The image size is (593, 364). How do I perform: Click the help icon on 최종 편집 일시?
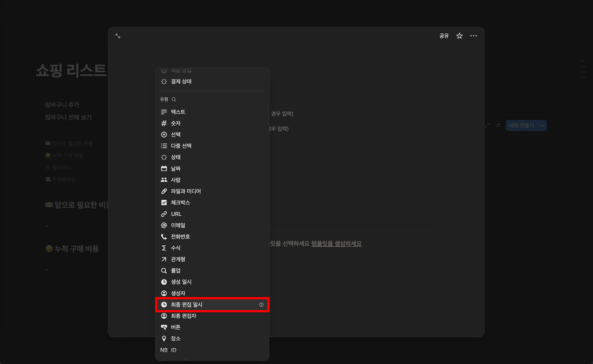coord(261,304)
